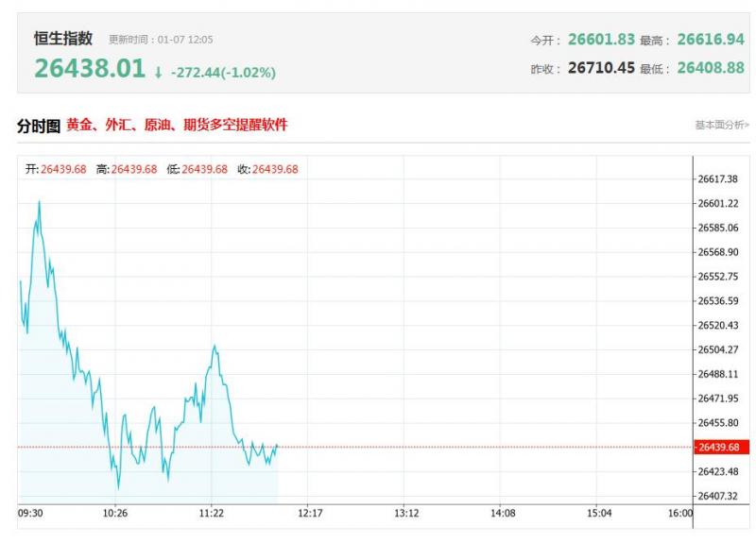Screen dimensions: 756x543
Task: Click the 11:22 time axis label
Action: tap(212, 514)
